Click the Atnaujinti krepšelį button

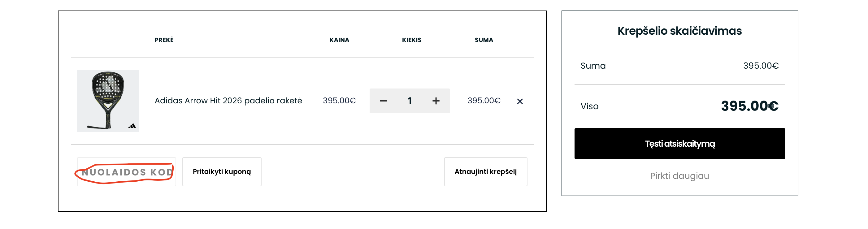click(485, 172)
